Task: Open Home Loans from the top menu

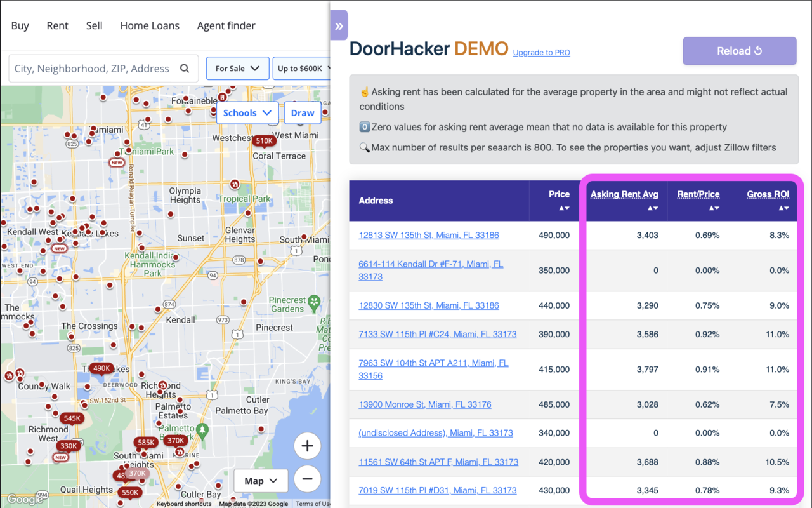Action: 150,25
